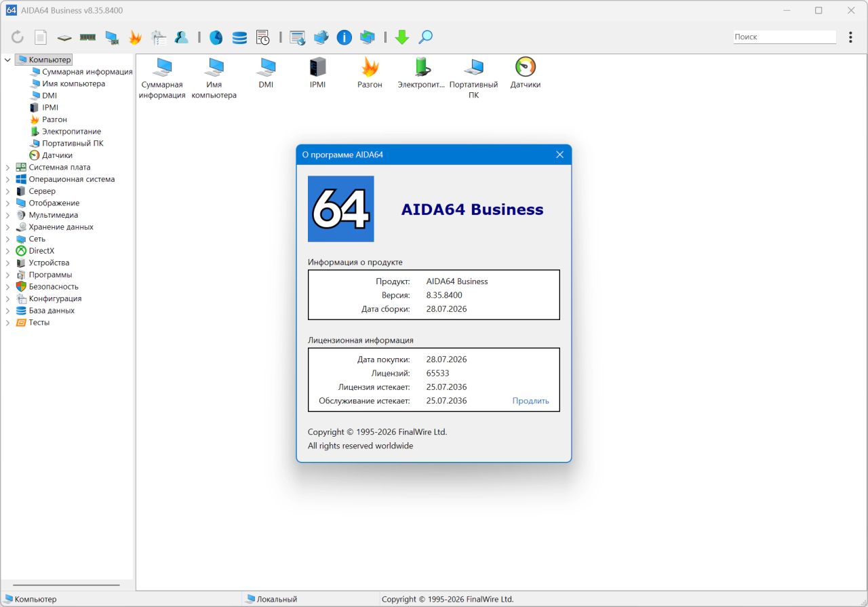Expand the DirectX tree node
The width and height of the screenshot is (868, 607).
7,251
